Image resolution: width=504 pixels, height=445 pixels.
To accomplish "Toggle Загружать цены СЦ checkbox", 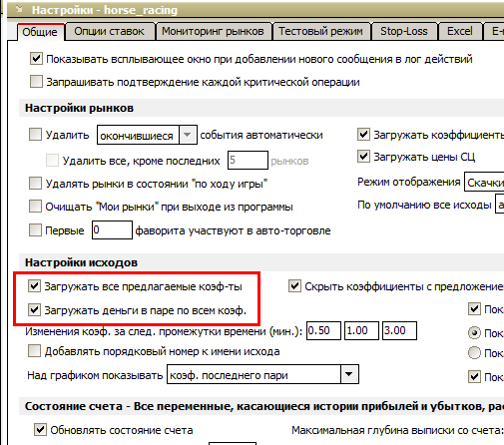I will pos(363,157).
